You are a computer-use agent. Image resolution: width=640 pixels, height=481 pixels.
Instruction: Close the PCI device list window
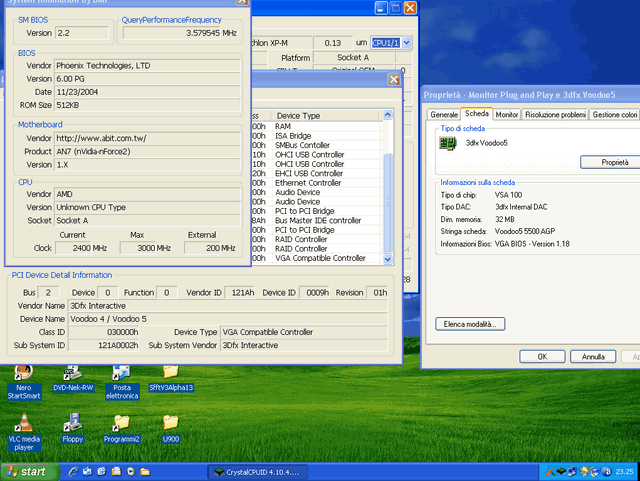pos(393,79)
